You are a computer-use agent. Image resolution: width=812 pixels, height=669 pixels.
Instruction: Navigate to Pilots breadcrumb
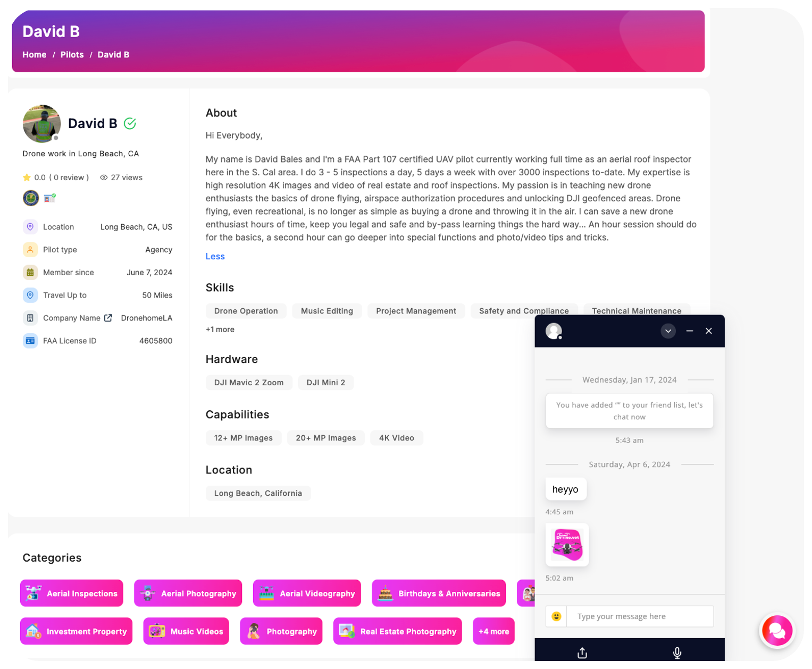(72, 55)
